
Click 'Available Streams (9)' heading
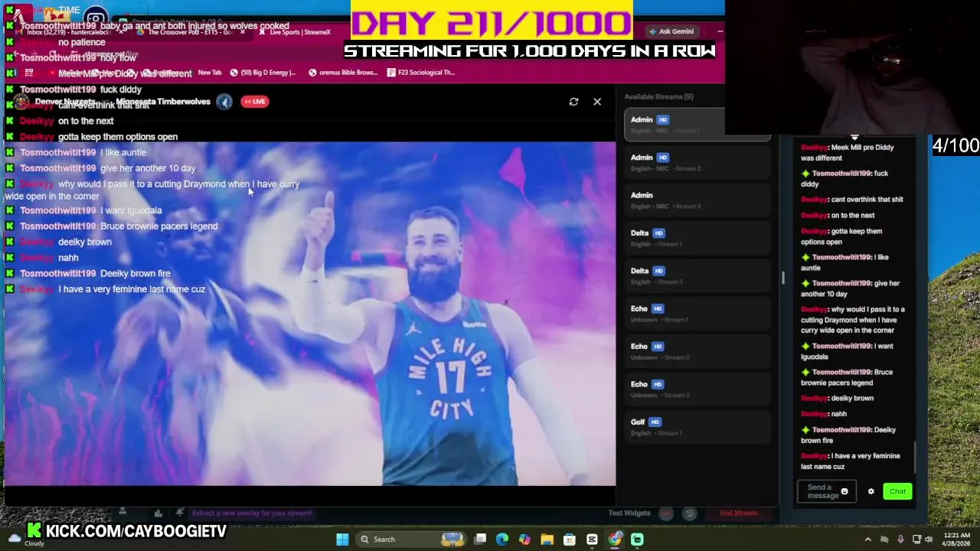pyautogui.click(x=658, y=96)
